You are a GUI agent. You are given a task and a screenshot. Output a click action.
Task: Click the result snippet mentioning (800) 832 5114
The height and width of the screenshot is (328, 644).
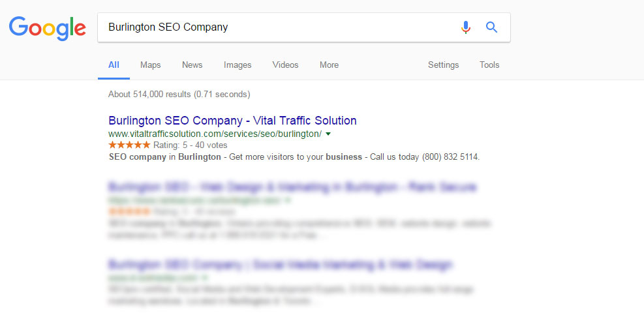pos(294,157)
